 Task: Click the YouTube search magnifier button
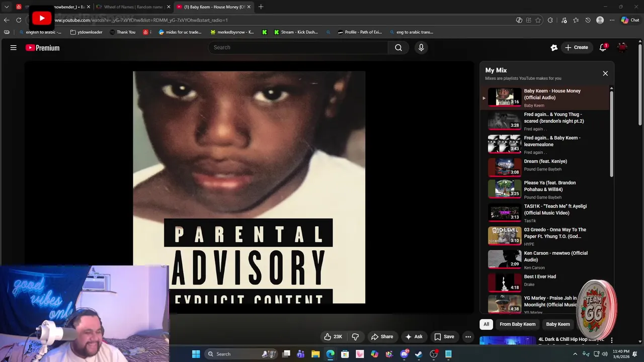click(x=398, y=47)
